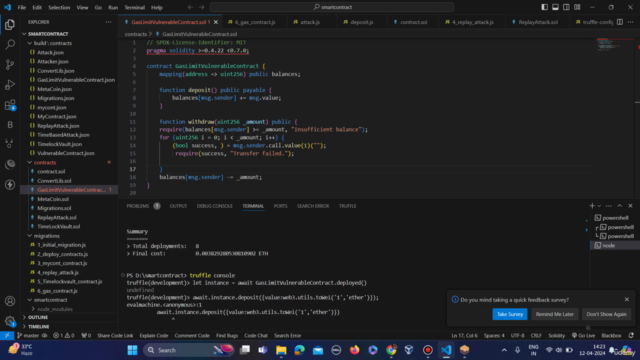Image resolution: width=640 pixels, height=360 pixels.
Task: Switch to the Debug Console tab
Action: coord(215,206)
